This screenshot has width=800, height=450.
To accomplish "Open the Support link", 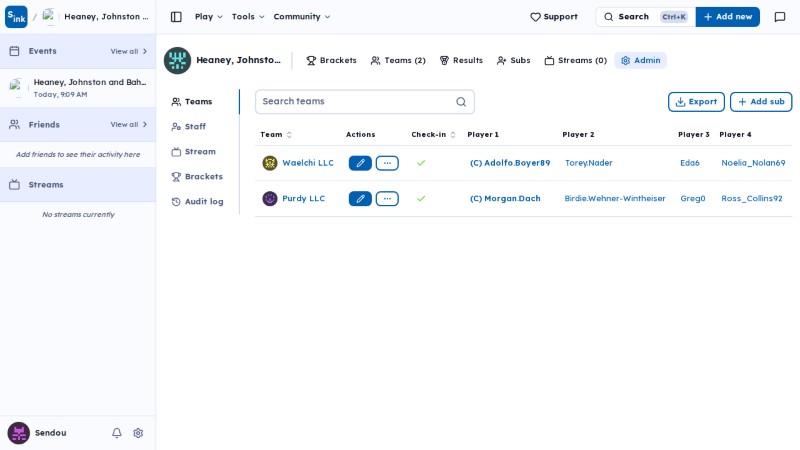I will (554, 17).
